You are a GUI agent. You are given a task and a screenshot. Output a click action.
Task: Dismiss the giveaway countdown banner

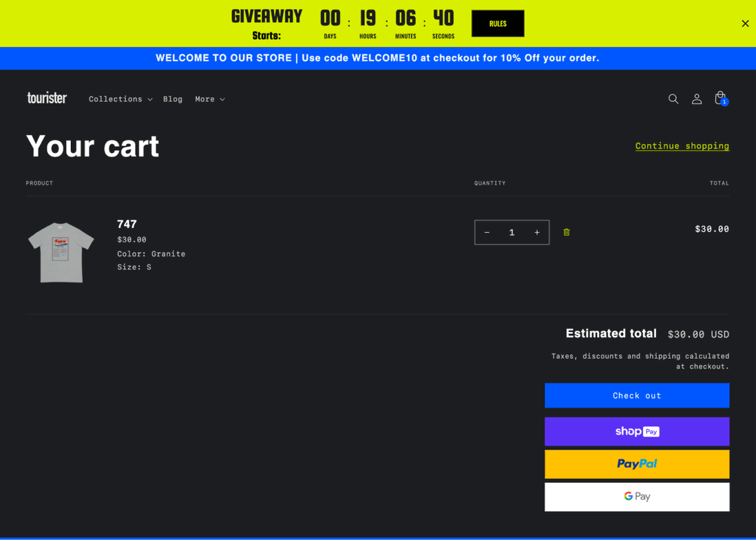point(745,23)
